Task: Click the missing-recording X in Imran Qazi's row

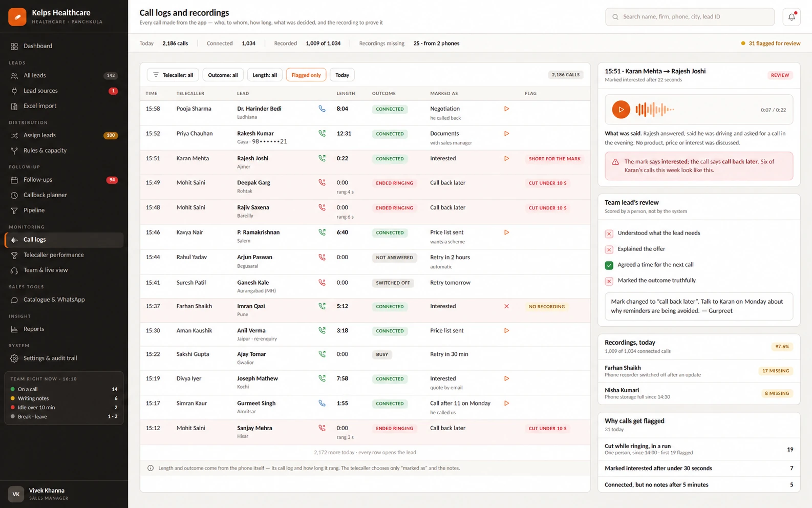Action: click(506, 306)
